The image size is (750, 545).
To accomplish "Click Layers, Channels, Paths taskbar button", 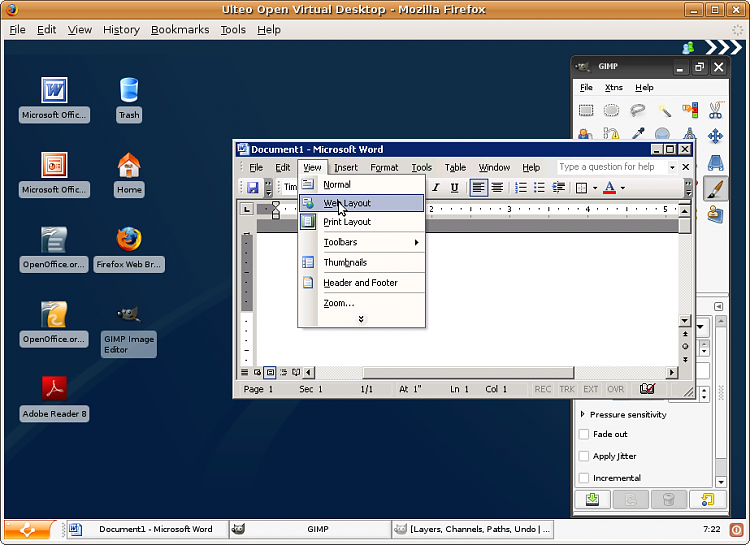I will (x=473, y=529).
